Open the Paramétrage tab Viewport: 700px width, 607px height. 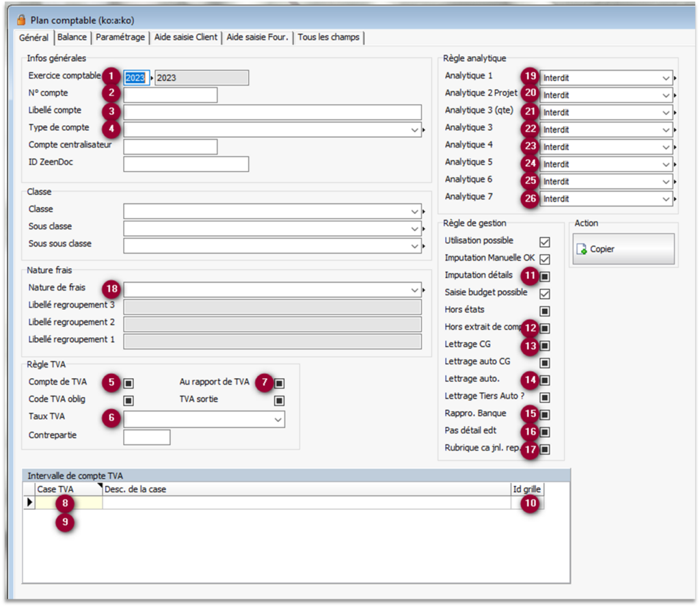pos(120,38)
